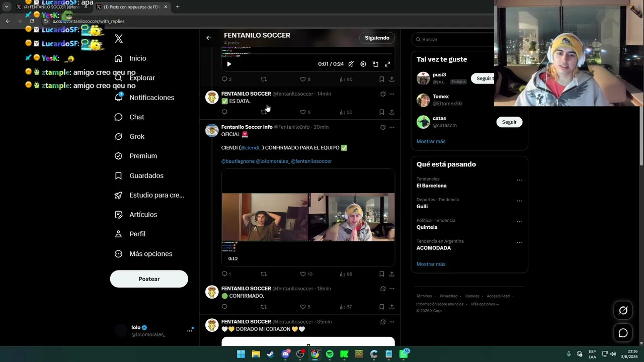The height and width of the screenshot is (362, 644).
Task: Open Grok actions on ES DATA post
Action: click(x=383, y=94)
